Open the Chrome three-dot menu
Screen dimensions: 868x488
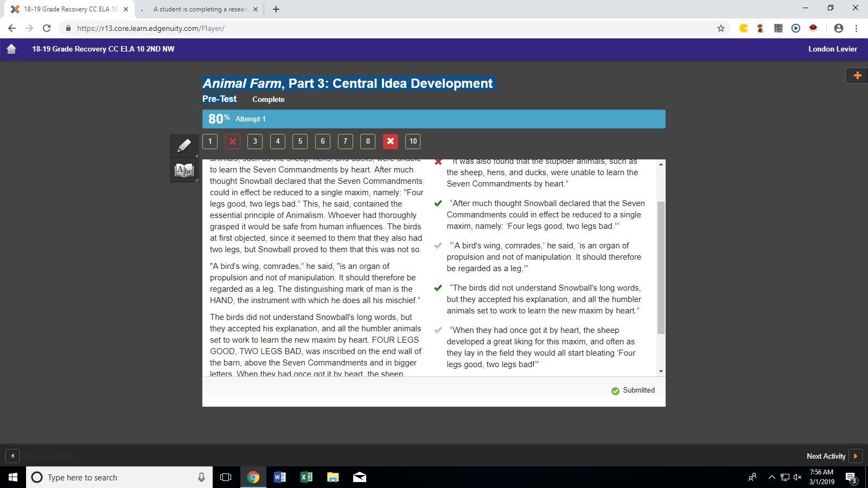tap(857, 28)
